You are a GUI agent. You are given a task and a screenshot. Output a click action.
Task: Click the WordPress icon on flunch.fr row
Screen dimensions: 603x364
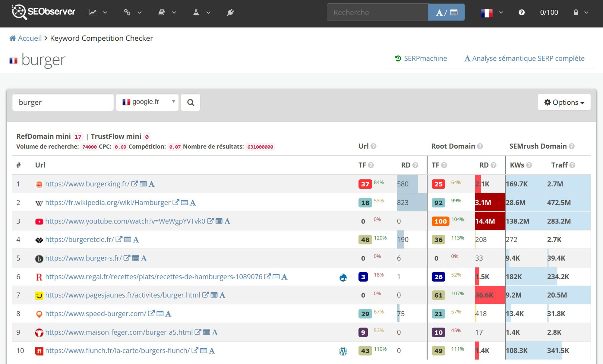pyautogui.click(x=343, y=351)
